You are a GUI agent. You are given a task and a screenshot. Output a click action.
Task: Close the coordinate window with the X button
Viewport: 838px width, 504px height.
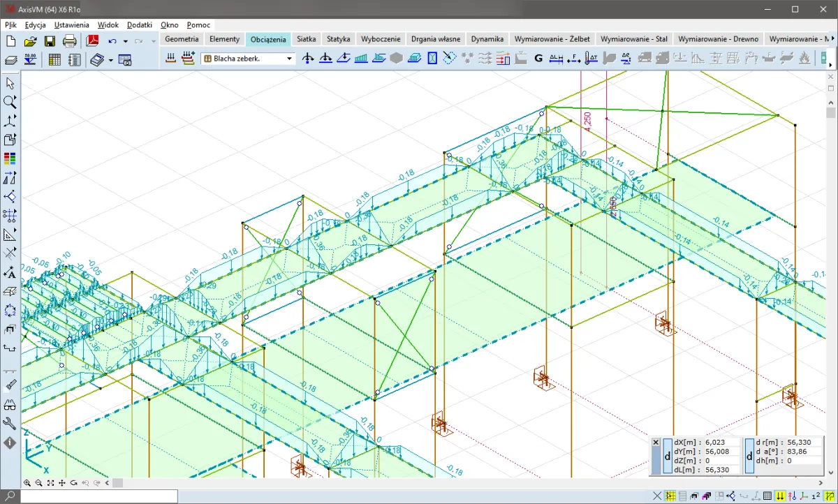coord(656,443)
